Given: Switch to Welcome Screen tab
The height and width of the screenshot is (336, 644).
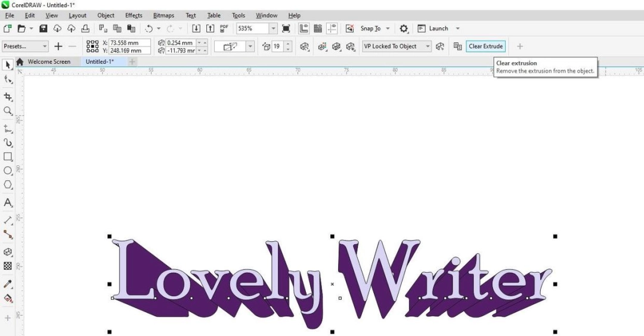Looking at the screenshot, I should [x=49, y=61].
